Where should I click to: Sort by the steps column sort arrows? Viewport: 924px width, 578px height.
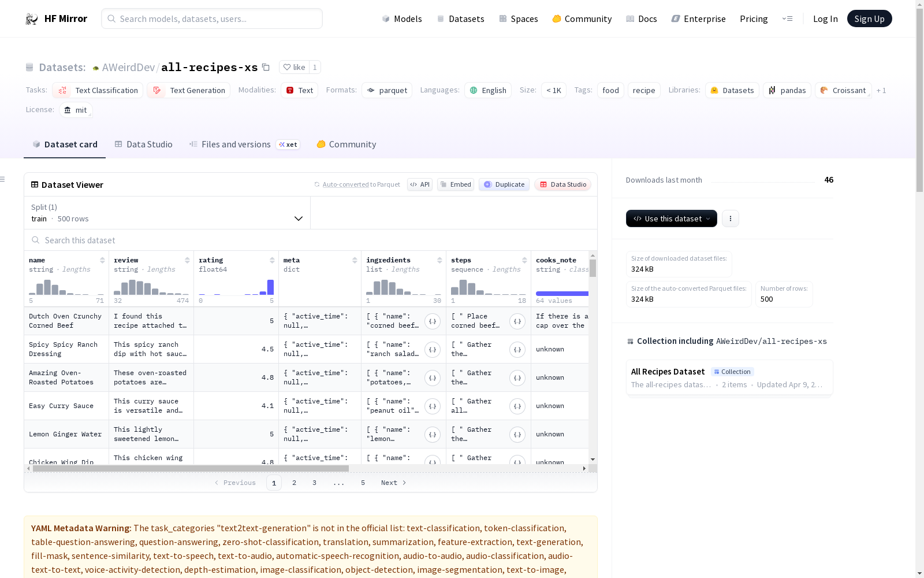[524, 260]
